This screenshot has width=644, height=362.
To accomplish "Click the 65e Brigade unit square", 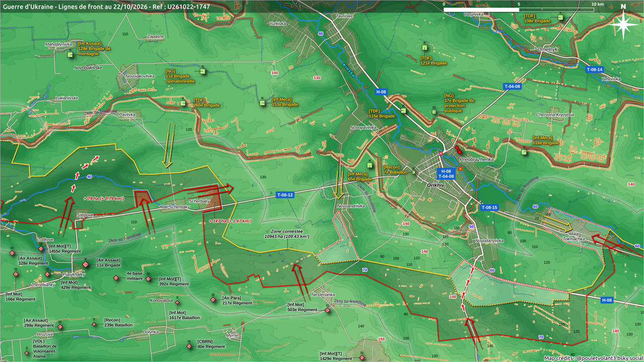I will pyautogui.click(x=370, y=166).
